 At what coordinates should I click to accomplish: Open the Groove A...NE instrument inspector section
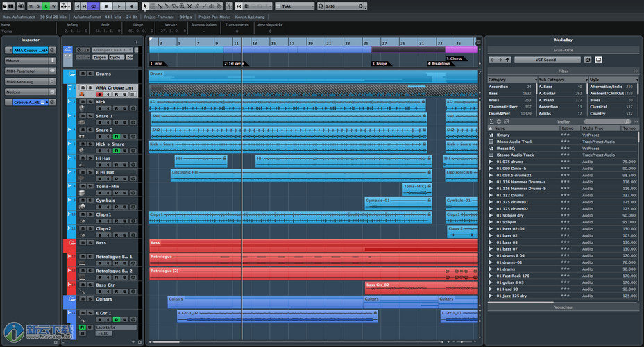pyautogui.click(x=31, y=102)
